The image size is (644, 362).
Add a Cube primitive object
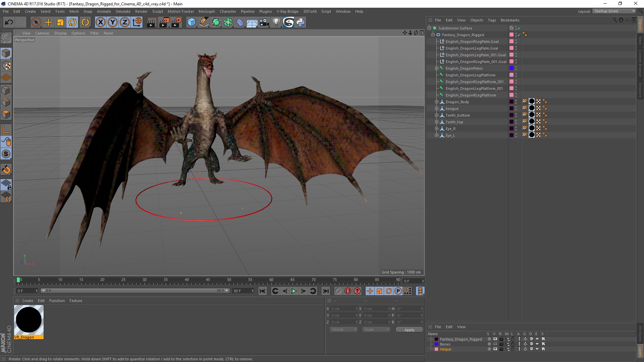[192, 22]
